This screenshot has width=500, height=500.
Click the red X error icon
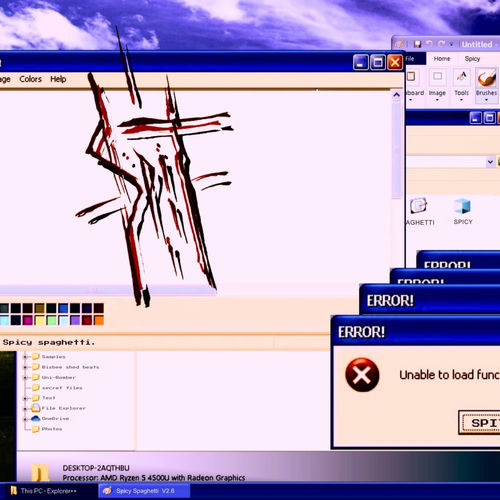tap(362, 375)
